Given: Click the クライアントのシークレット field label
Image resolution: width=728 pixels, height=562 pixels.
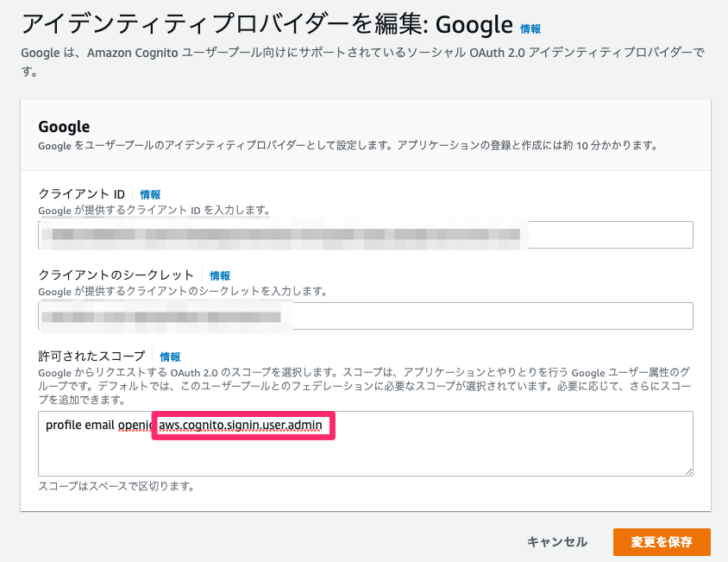Looking at the screenshot, I should 116,275.
